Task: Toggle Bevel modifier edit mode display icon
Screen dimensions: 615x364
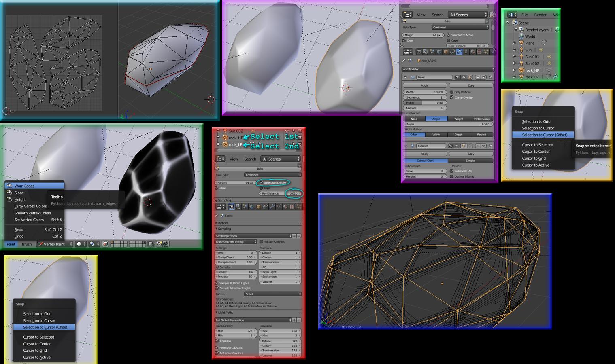Action: tap(470, 77)
